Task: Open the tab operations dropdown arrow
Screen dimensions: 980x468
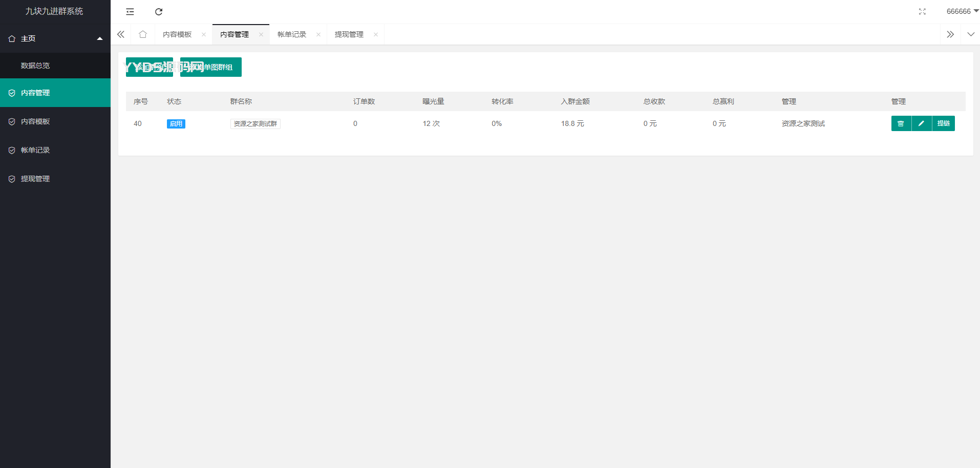Action: click(970, 34)
